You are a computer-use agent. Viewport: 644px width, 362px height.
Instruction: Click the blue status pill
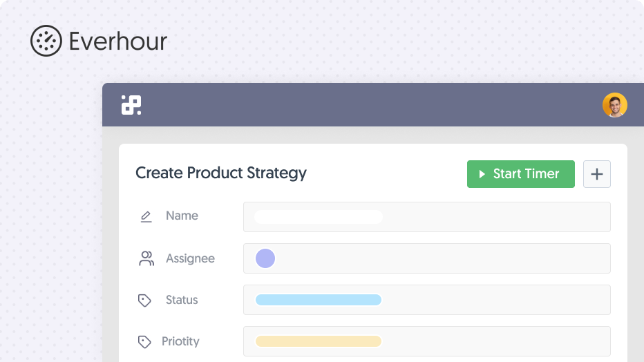[x=319, y=300]
